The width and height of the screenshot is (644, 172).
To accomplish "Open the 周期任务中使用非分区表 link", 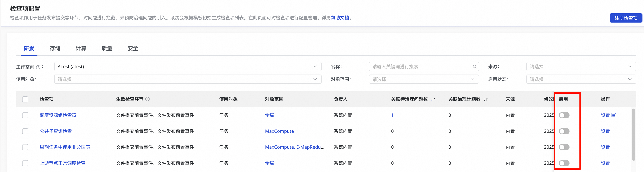I will click(x=65, y=147).
